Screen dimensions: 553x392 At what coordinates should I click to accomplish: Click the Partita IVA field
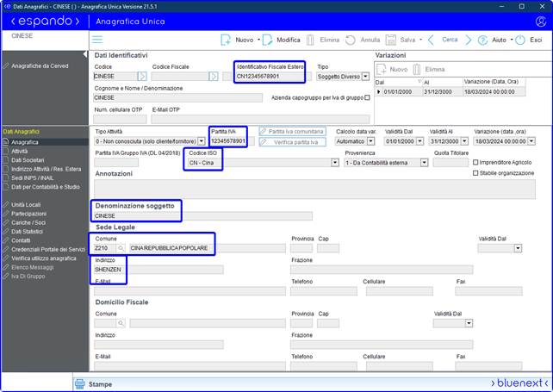click(x=228, y=141)
